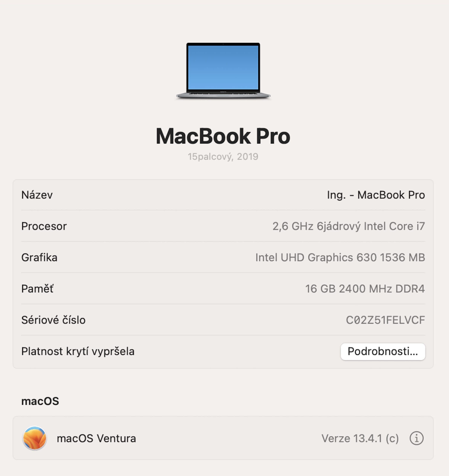Open Podrobnosti for the expired coverage

pyautogui.click(x=383, y=351)
